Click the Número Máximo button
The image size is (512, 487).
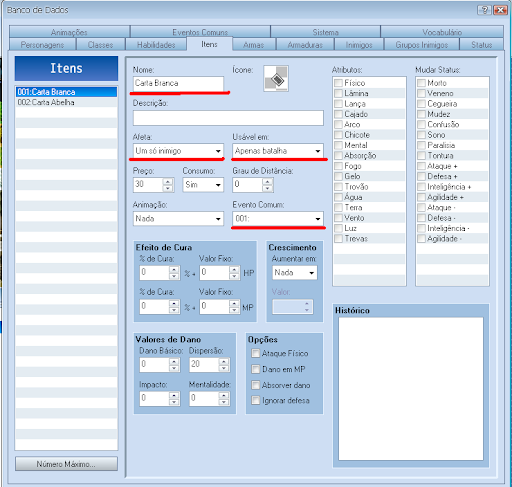[x=66, y=464]
